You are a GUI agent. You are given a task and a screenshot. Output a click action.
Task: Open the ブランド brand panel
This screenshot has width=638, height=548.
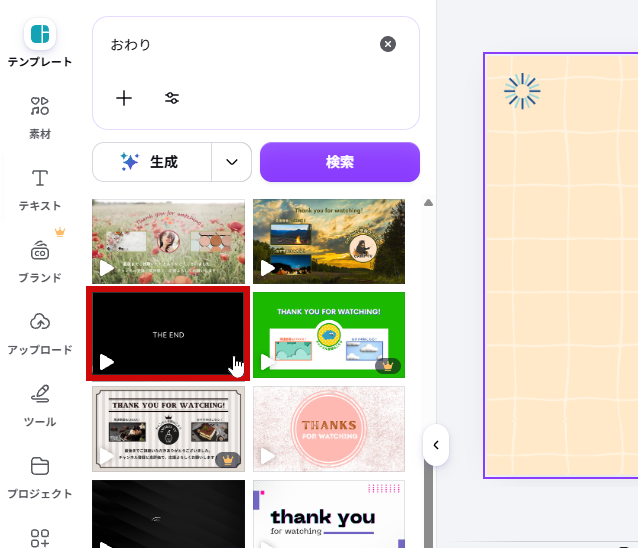[x=39, y=260]
